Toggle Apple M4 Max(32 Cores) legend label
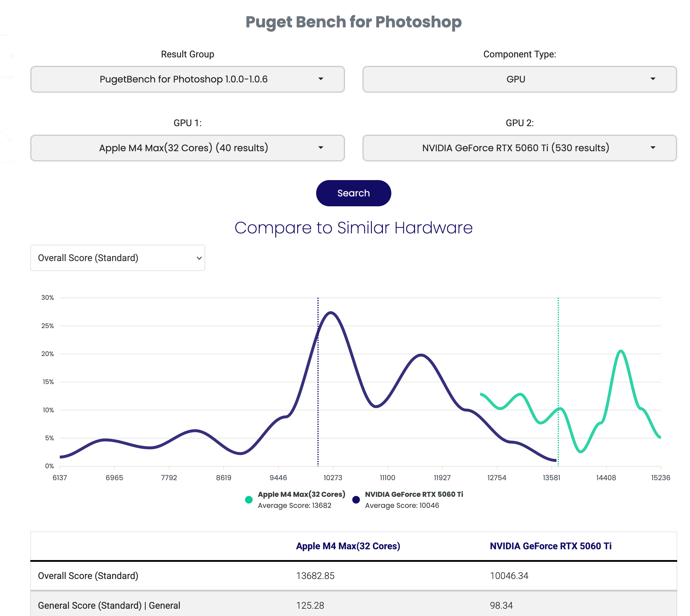Screen dimensions: 690x616 click(x=301, y=494)
